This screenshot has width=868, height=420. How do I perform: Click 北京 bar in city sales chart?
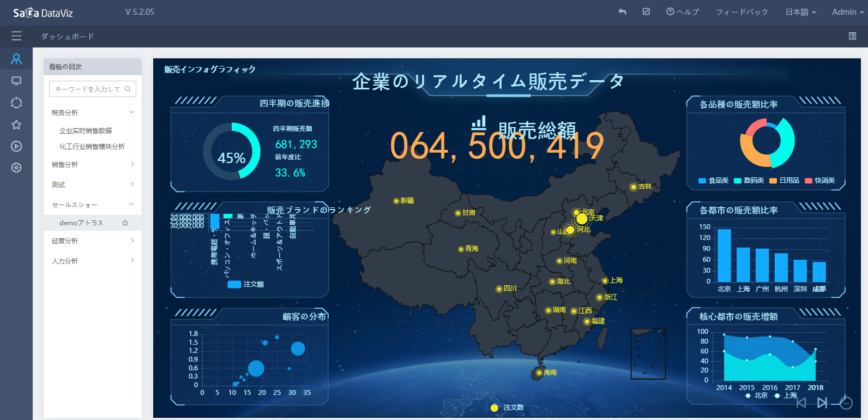coord(724,255)
